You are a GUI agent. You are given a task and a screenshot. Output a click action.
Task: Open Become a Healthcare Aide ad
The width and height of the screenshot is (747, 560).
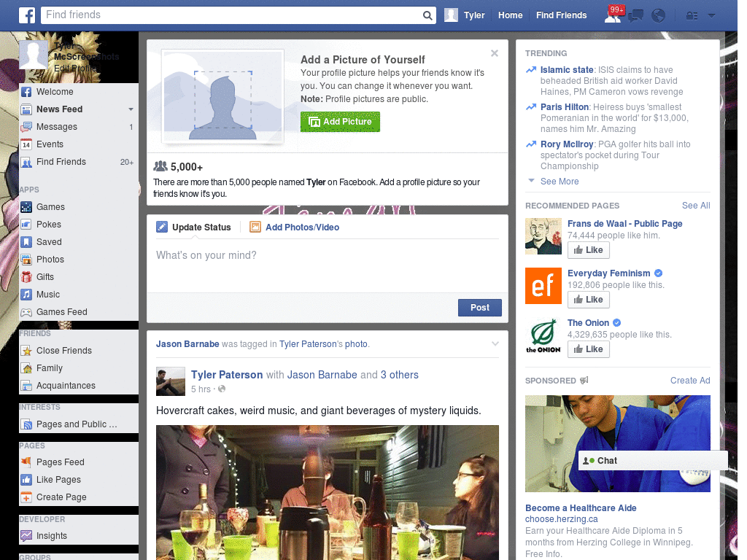pyautogui.click(x=581, y=508)
